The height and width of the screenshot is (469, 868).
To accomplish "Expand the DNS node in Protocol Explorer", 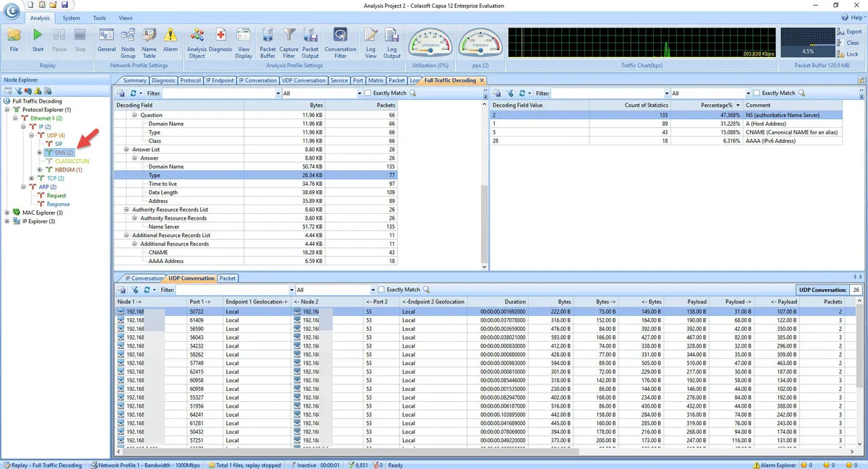I will 41,152.
